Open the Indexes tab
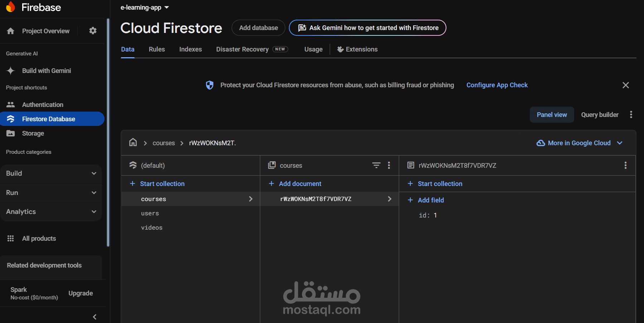The image size is (644, 323). tap(190, 49)
